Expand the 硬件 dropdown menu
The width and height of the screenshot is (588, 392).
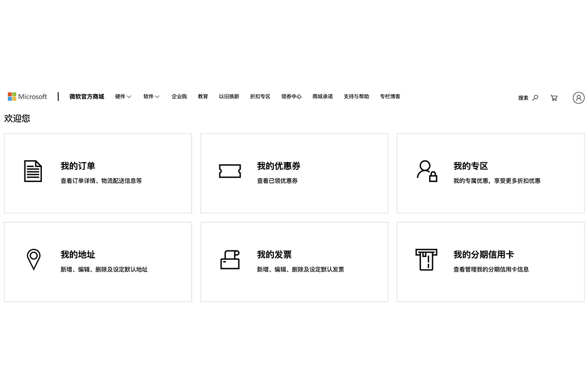click(x=123, y=96)
